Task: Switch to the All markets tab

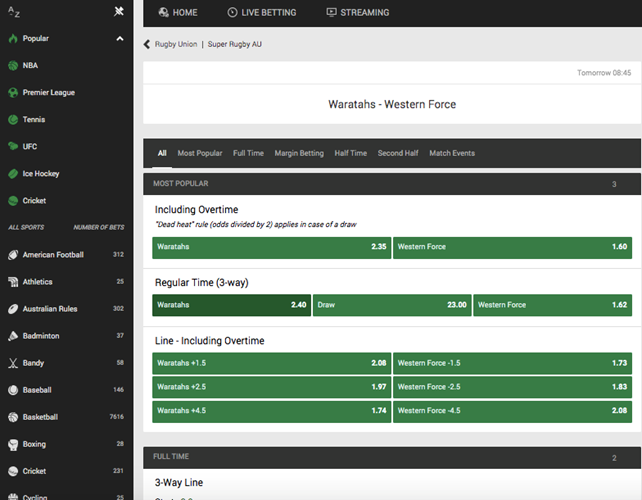Action: click(x=162, y=153)
